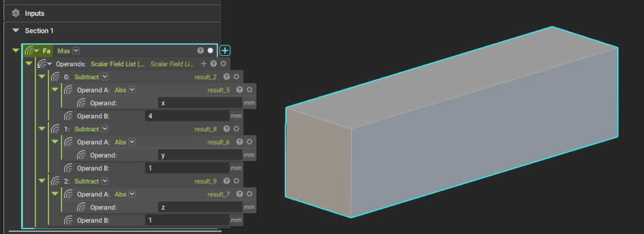Collapse the 2: Subtract tree item
This screenshot has height=234, width=644.
coord(42,181)
